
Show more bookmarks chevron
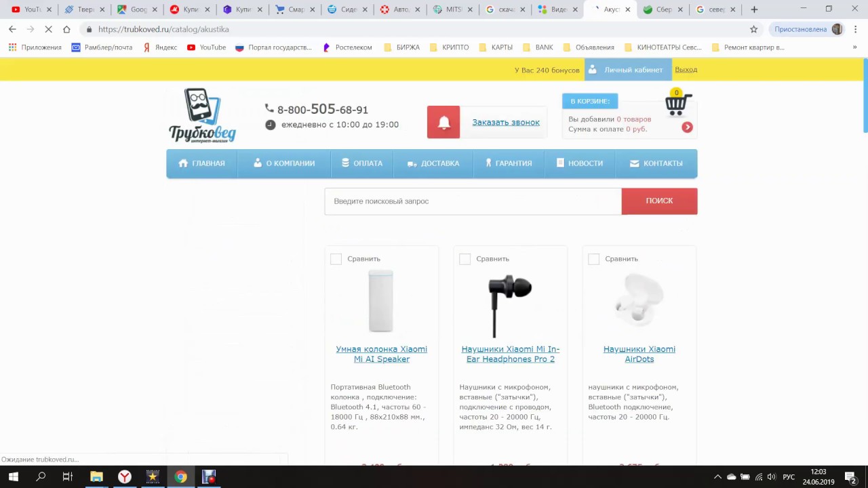coord(854,47)
